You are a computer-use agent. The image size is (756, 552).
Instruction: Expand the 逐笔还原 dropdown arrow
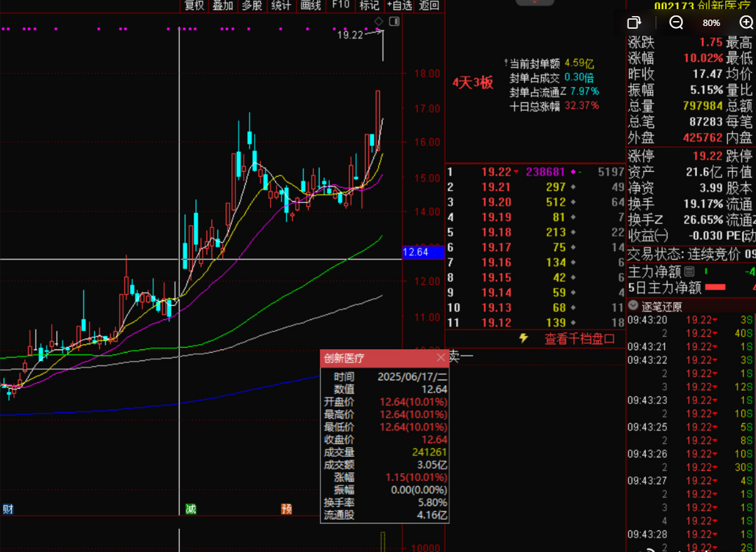tap(633, 306)
